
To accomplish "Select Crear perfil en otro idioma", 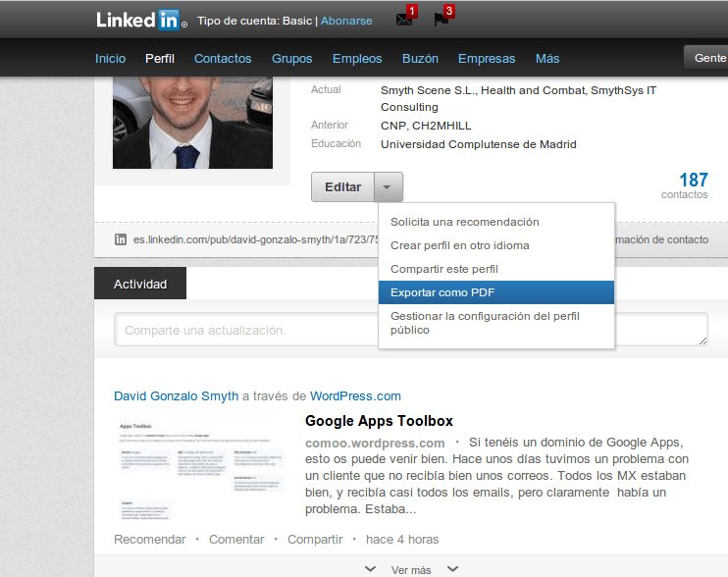I will click(495, 245).
